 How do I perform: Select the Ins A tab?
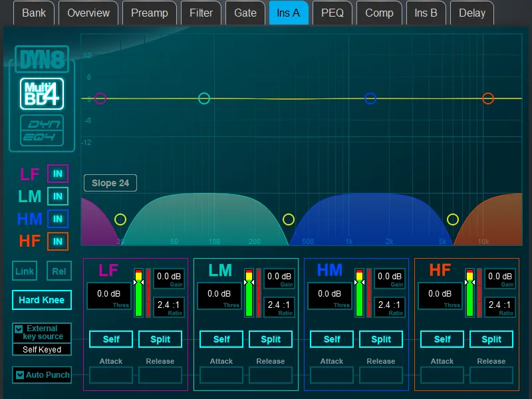coord(289,13)
